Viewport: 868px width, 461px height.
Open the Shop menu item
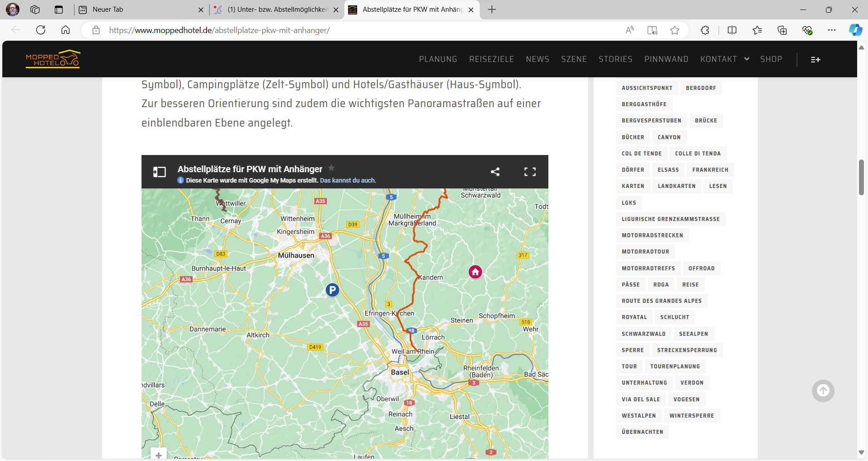771,59
